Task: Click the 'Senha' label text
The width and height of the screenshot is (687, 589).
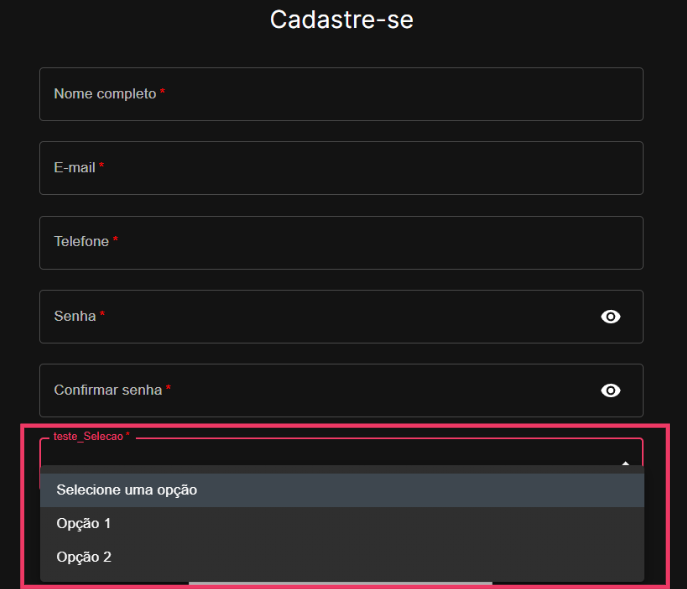Action: click(75, 316)
